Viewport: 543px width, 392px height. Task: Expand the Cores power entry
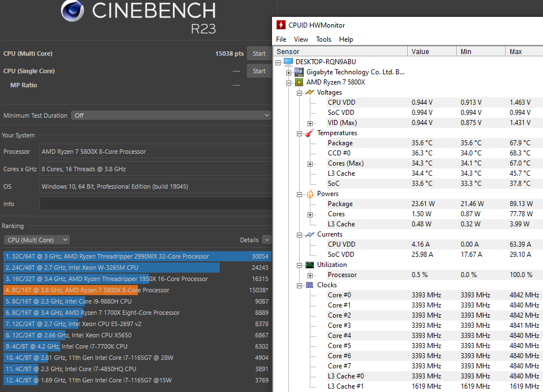[x=310, y=215]
